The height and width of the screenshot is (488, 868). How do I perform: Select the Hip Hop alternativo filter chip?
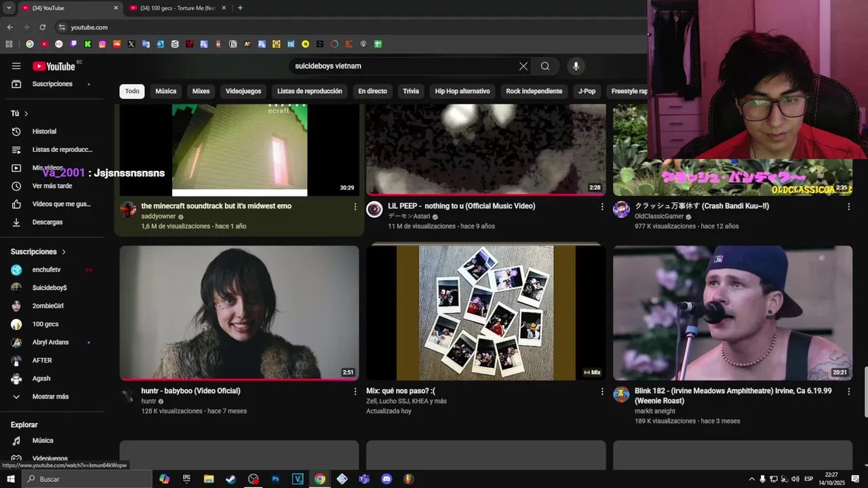(462, 91)
